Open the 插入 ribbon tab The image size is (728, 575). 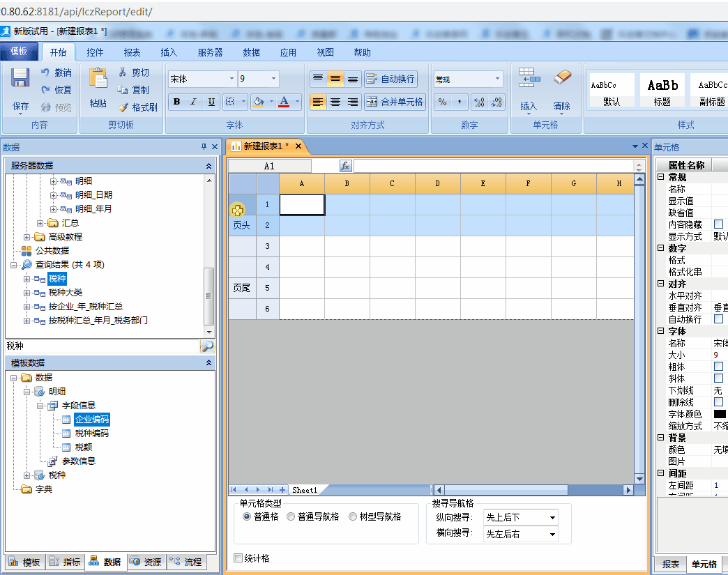(169, 52)
